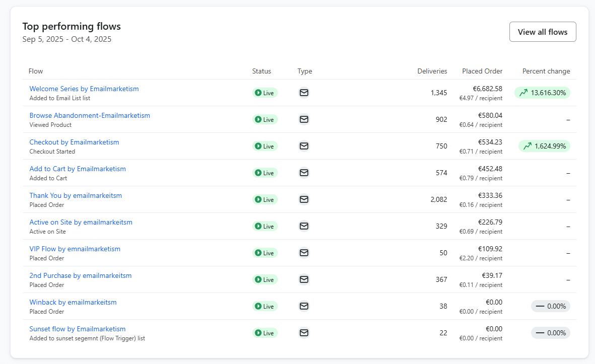Click the Deliveries column header
This screenshot has width=595, height=364.
[x=432, y=71]
